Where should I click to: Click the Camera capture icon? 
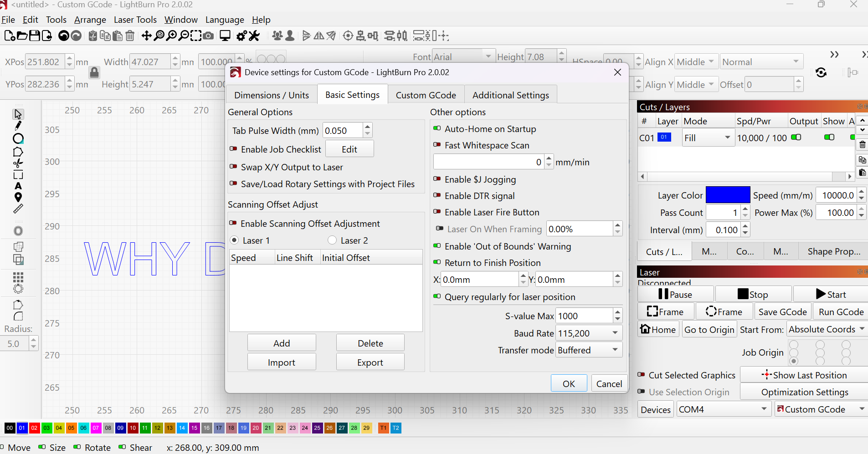(x=208, y=36)
